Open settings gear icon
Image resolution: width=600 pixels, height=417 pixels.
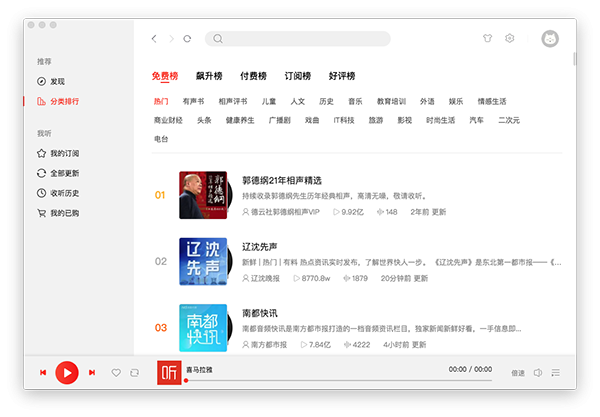(x=509, y=39)
